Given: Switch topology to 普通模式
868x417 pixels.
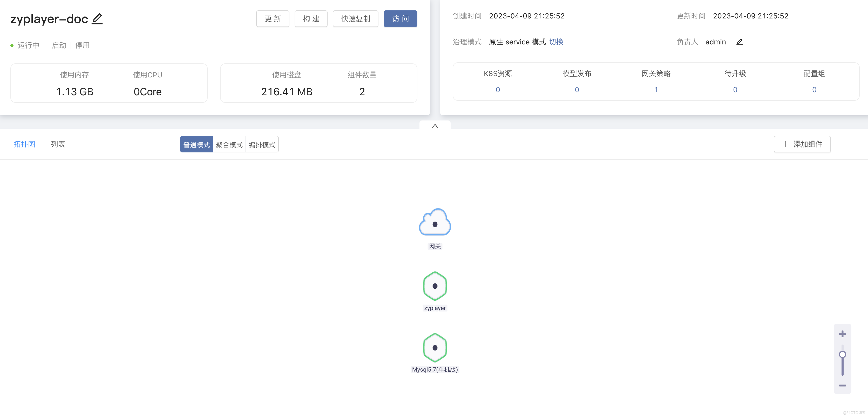Looking at the screenshot, I should pyautogui.click(x=196, y=145).
